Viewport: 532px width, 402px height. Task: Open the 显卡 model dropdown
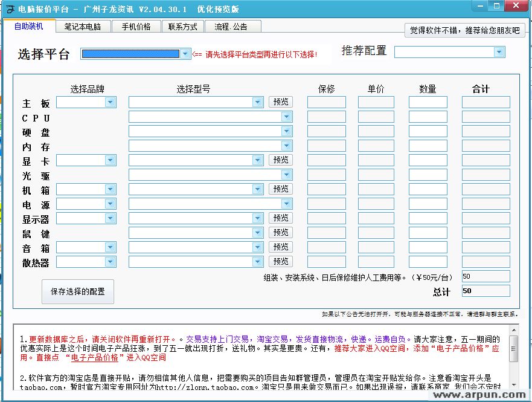[x=257, y=160]
